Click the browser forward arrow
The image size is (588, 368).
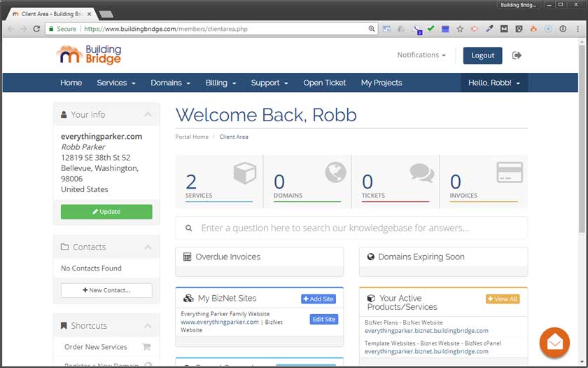click(x=23, y=29)
